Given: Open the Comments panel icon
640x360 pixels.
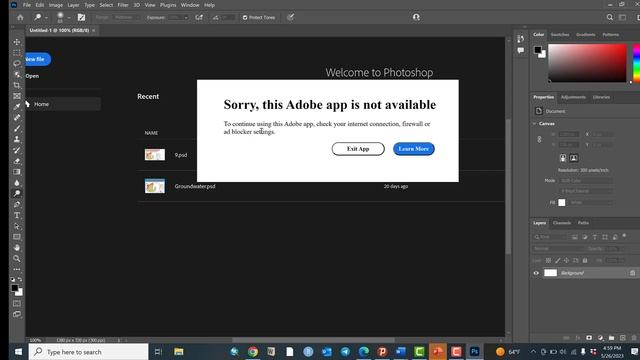Looking at the screenshot, I should click(x=520, y=50).
